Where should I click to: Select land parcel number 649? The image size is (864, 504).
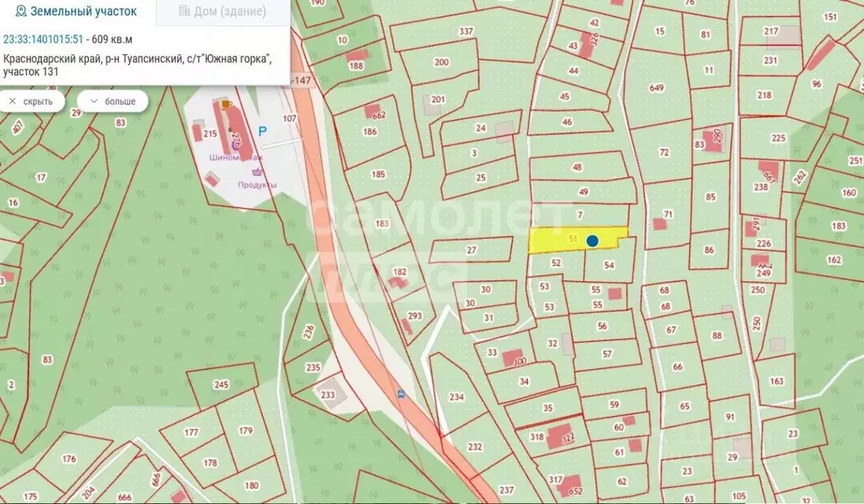pos(656,88)
